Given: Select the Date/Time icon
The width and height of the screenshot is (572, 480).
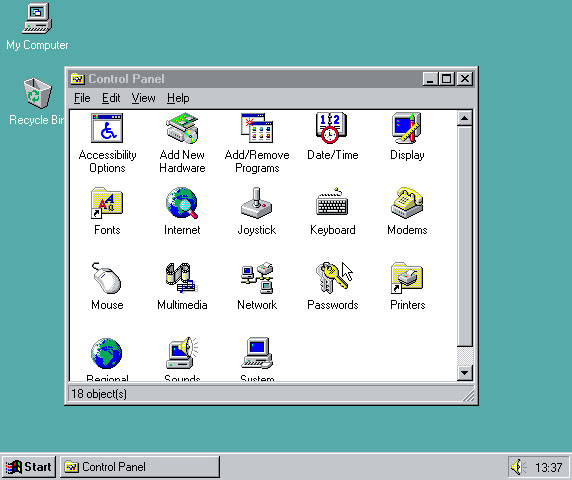Looking at the screenshot, I should tap(332, 128).
